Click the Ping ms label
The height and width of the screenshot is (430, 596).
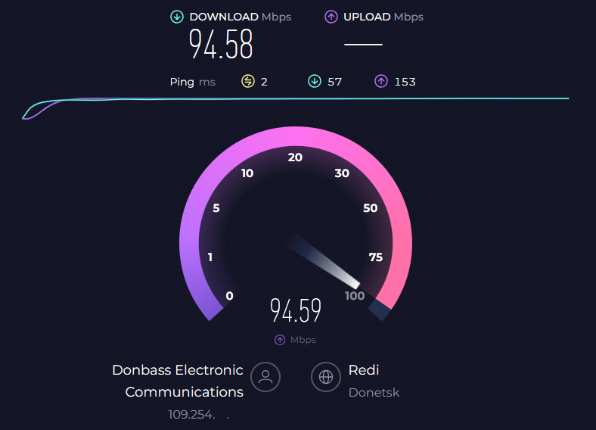pyautogui.click(x=192, y=82)
